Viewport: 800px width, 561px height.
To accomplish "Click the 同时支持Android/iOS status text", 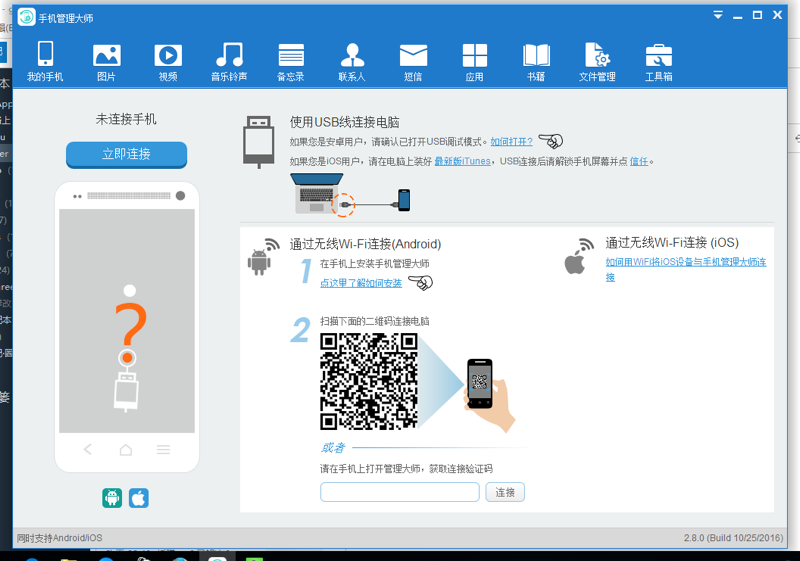I will click(59, 538).
